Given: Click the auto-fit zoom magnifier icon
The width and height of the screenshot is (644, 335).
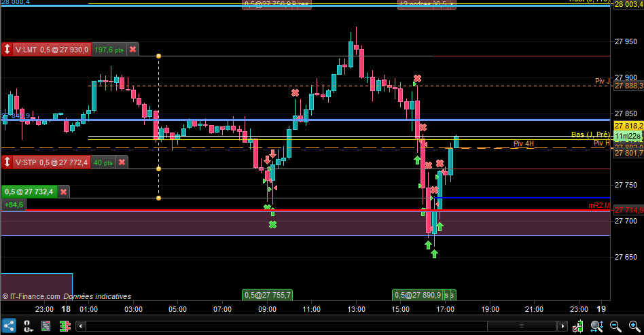Looking at the screenshot, I should (x=596, y=326).
